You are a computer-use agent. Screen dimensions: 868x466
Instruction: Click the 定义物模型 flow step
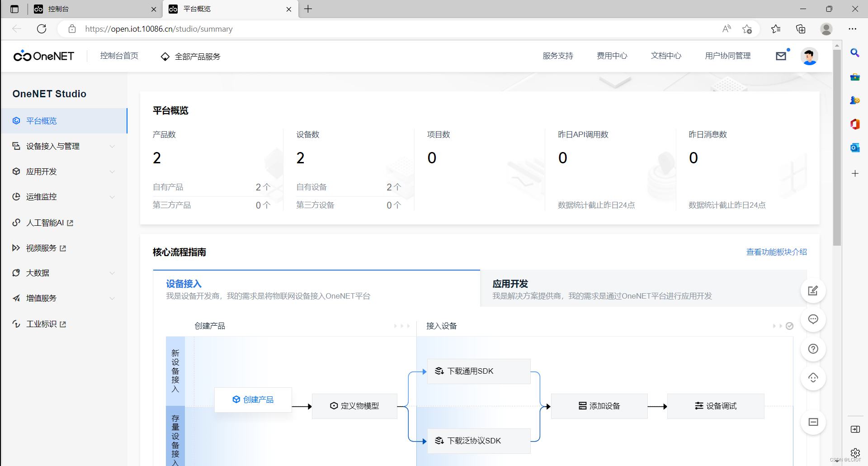point(355,406)
